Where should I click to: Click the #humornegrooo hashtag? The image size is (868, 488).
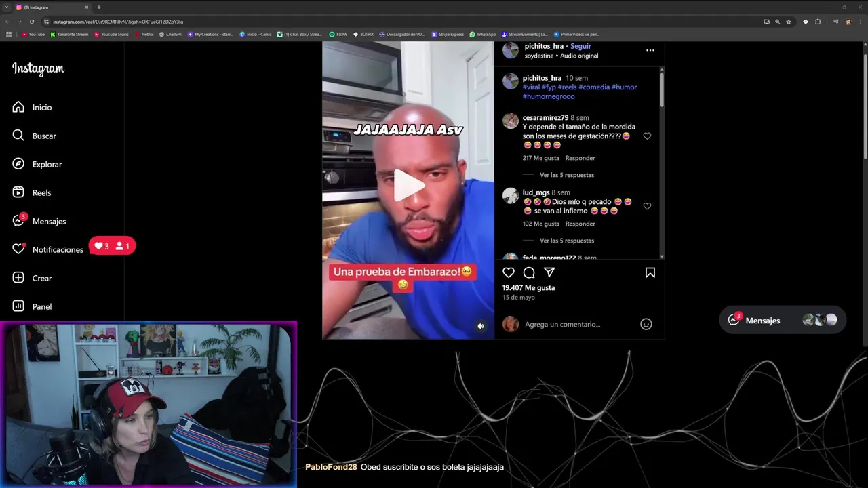549,96
